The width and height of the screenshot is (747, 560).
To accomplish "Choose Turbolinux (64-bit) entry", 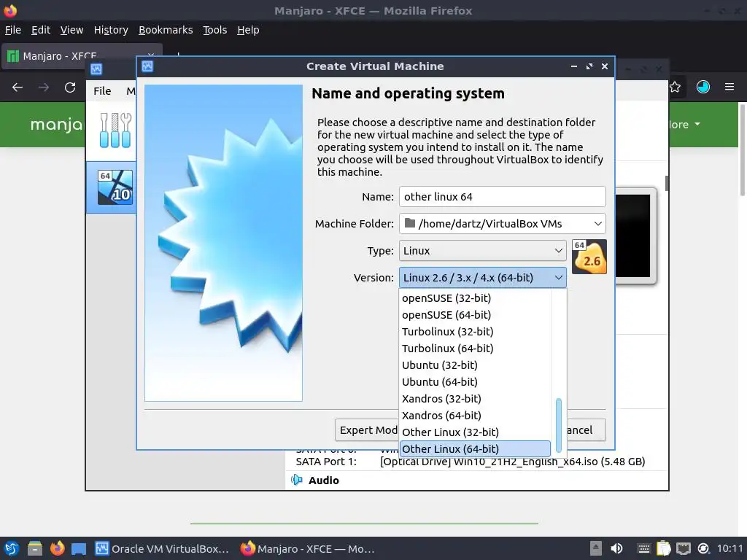I will point(475,349).
